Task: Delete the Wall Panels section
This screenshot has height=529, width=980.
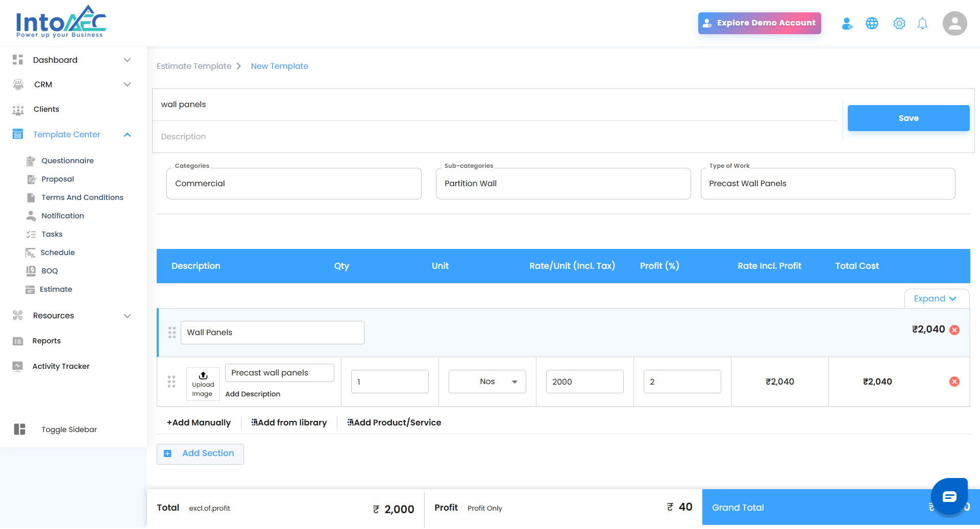Action: [x=954, y=330]
